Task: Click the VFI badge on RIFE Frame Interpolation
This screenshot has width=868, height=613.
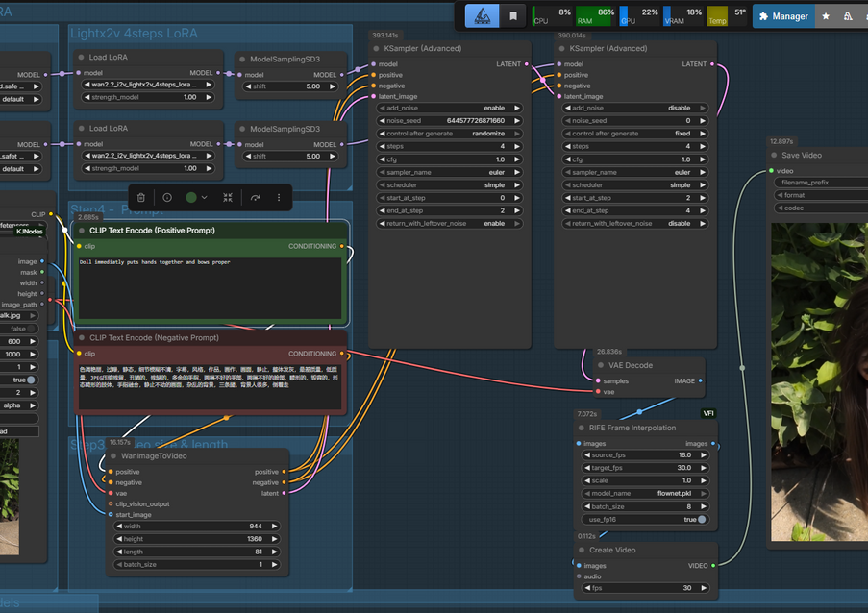Action: click(x=708, y=413)
